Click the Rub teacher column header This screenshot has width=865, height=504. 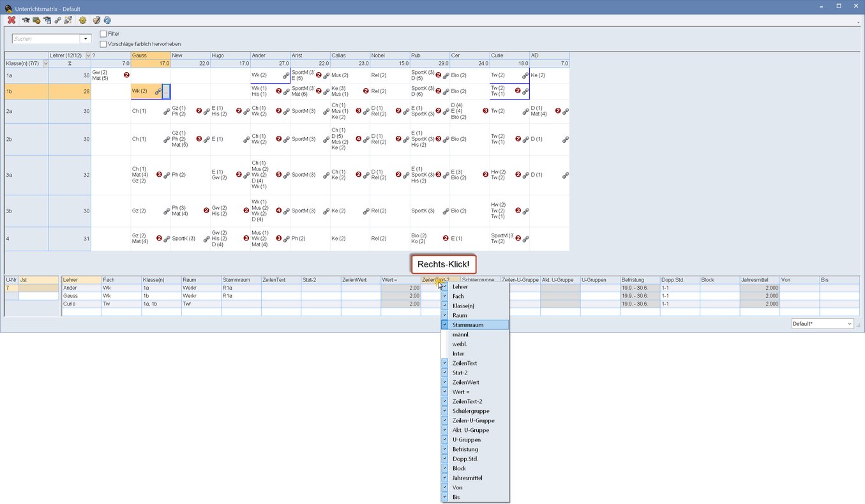(430, 56)
